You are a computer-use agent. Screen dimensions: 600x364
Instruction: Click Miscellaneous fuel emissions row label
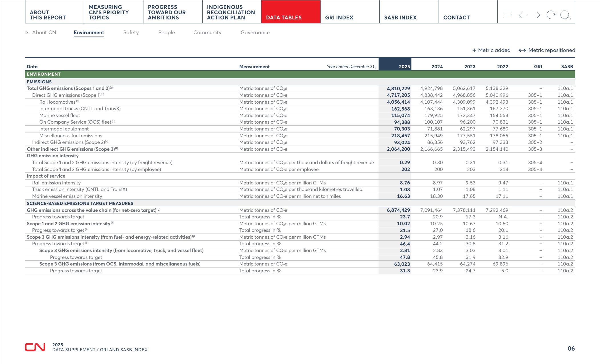[71, 136]
